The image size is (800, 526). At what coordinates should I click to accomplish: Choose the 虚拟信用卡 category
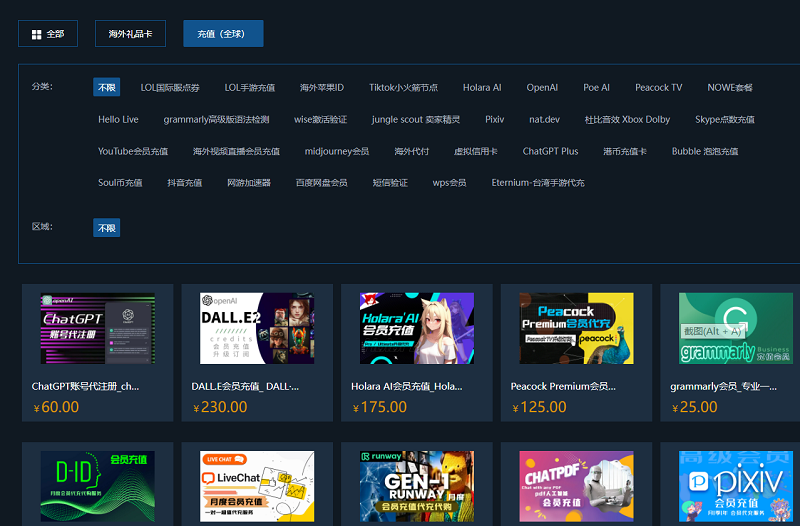476,151
